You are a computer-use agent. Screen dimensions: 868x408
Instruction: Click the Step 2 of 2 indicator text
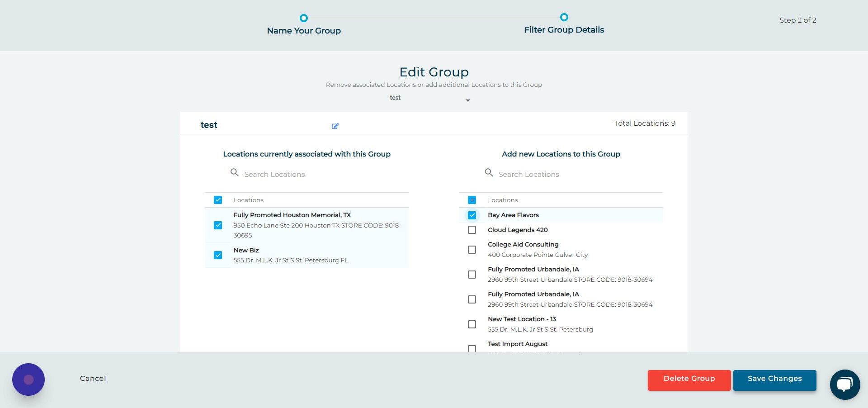click(x=797, y=20)
